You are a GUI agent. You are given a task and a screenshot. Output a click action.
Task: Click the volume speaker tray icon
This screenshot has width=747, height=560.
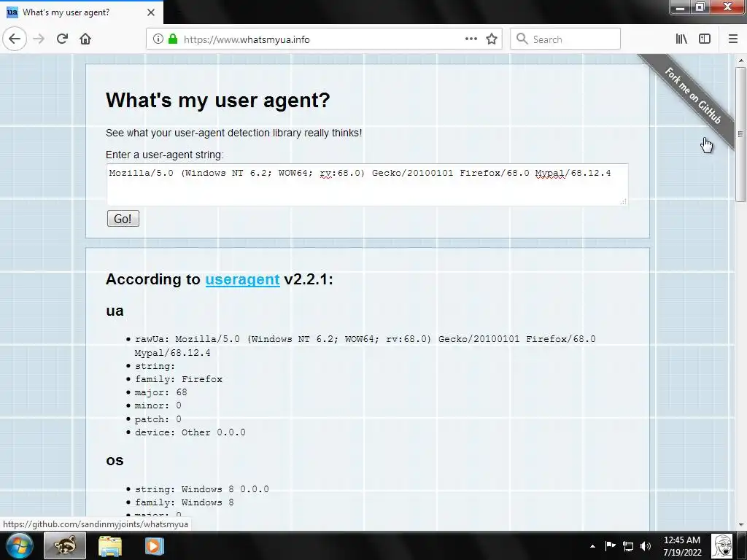pyautogui.click(x=646, y=546)
